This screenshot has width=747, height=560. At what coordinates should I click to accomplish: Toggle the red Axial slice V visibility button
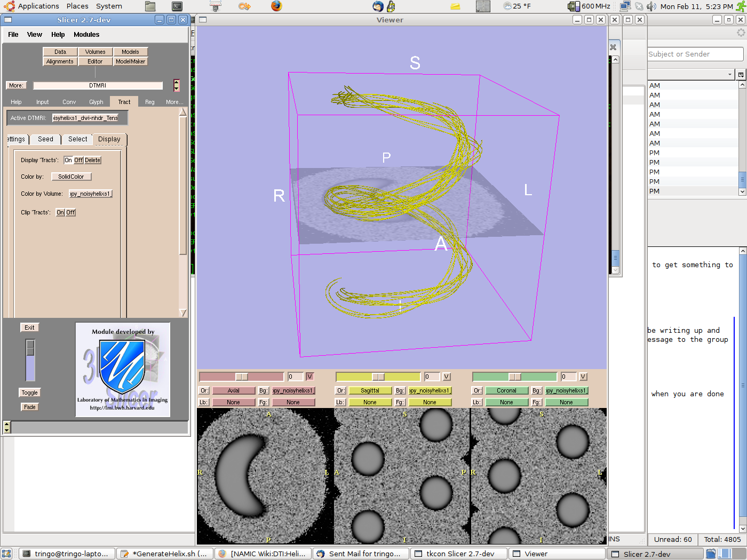point(309,377)
